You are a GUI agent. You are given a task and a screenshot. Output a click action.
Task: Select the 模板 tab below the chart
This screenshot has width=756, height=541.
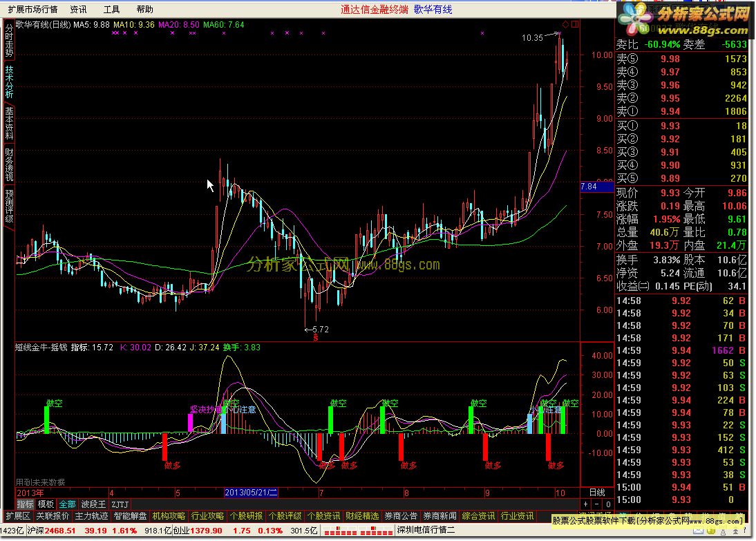tap(46, 504)
